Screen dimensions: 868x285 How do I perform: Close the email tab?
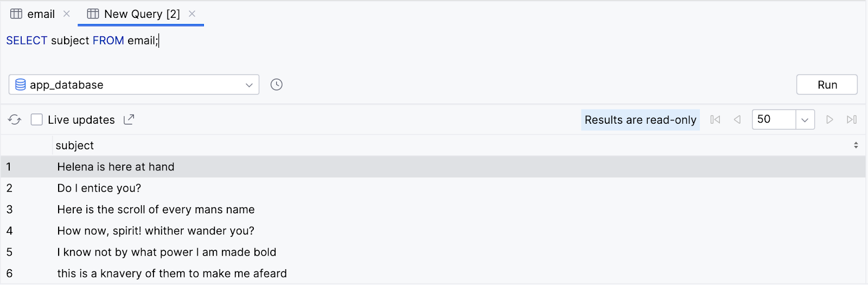(x=67, y=14)
